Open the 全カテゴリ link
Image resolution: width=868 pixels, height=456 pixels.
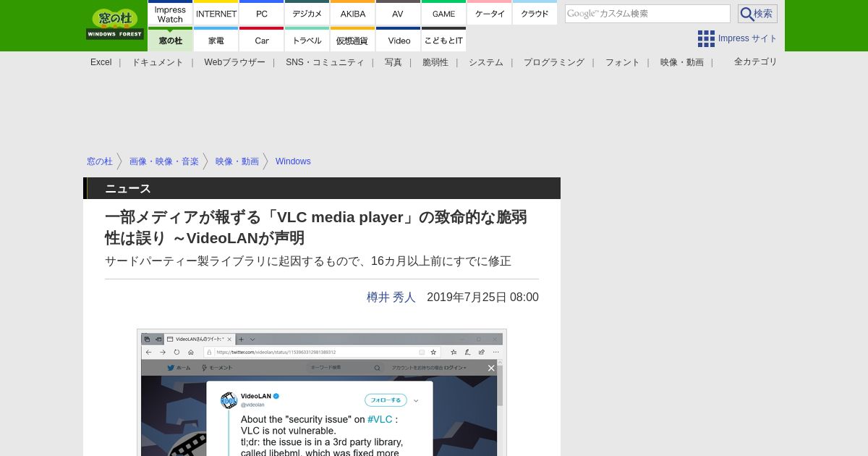click(x=756, y=62)
